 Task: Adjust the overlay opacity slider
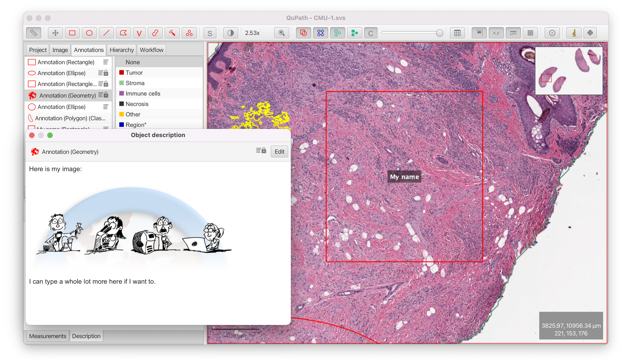coord(412,33)
